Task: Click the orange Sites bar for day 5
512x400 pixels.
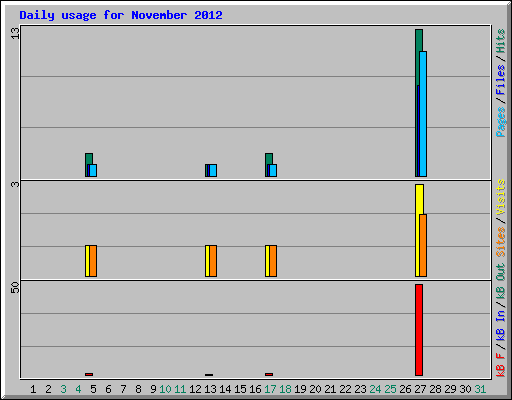Action: click(93, 261)
